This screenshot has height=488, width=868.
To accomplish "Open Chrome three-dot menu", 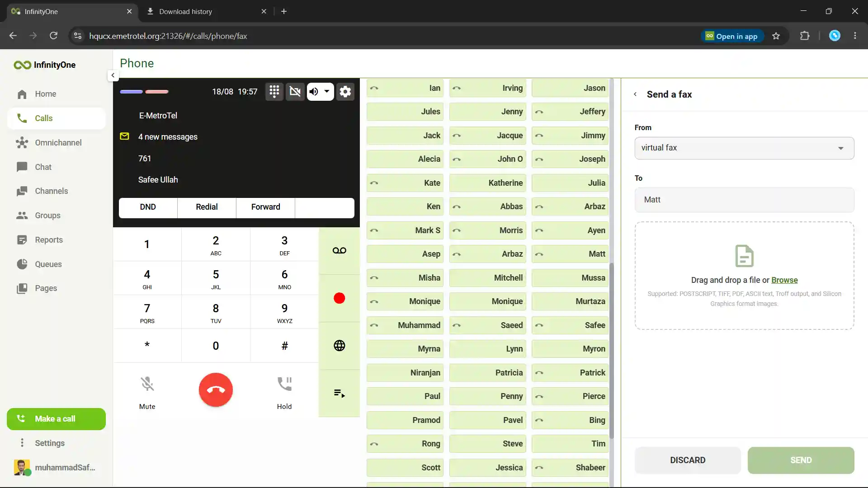I will 855,36.
